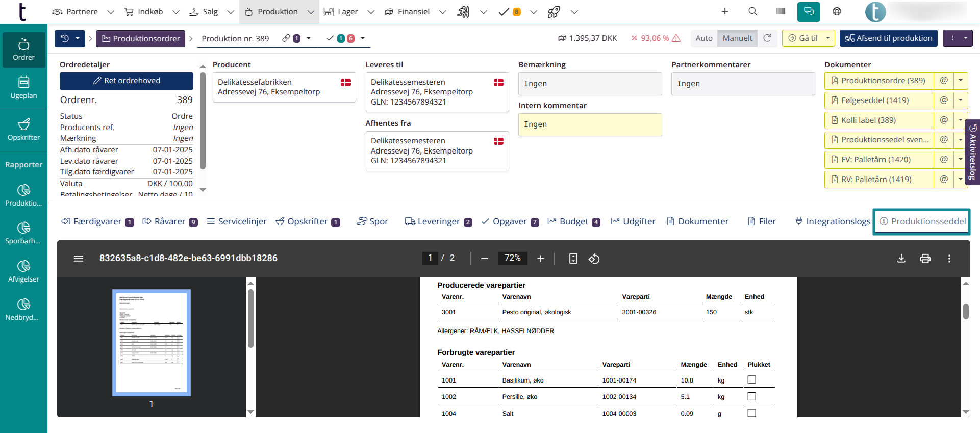
Task: Open the Budget tab
Action: 573,221
